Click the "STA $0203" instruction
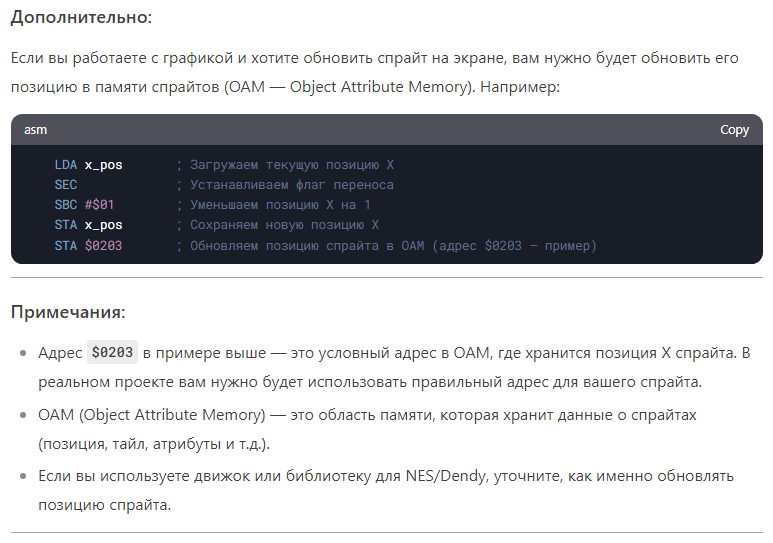This screenshot has width=773, height=543. (x=88, y=245)
